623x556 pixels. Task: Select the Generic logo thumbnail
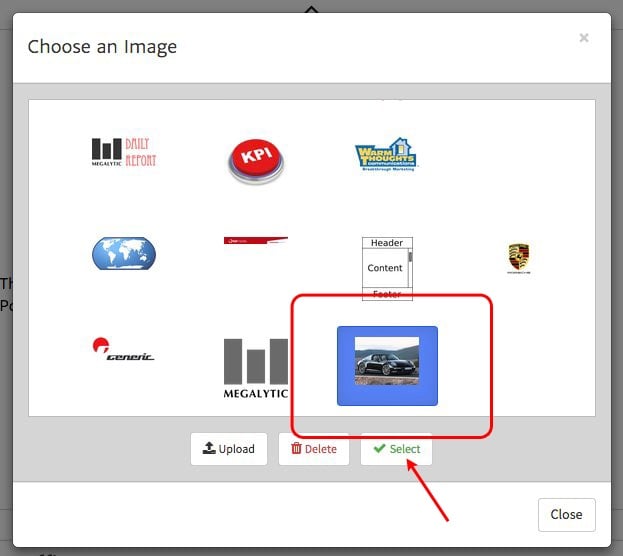coord(124,349)
